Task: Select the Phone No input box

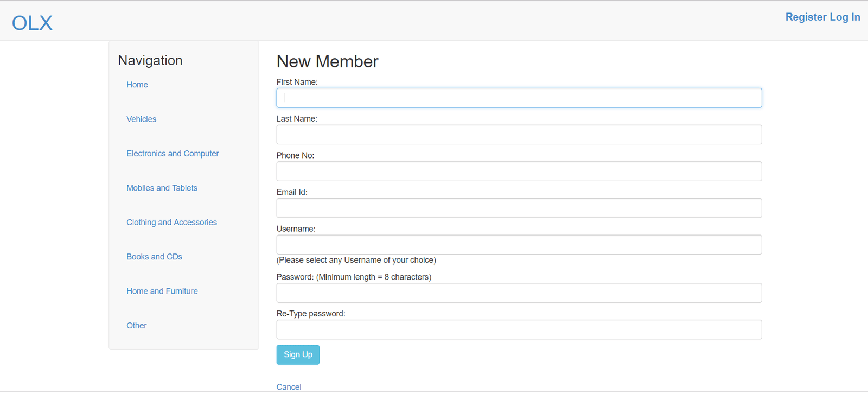Action: click(519, 172)
